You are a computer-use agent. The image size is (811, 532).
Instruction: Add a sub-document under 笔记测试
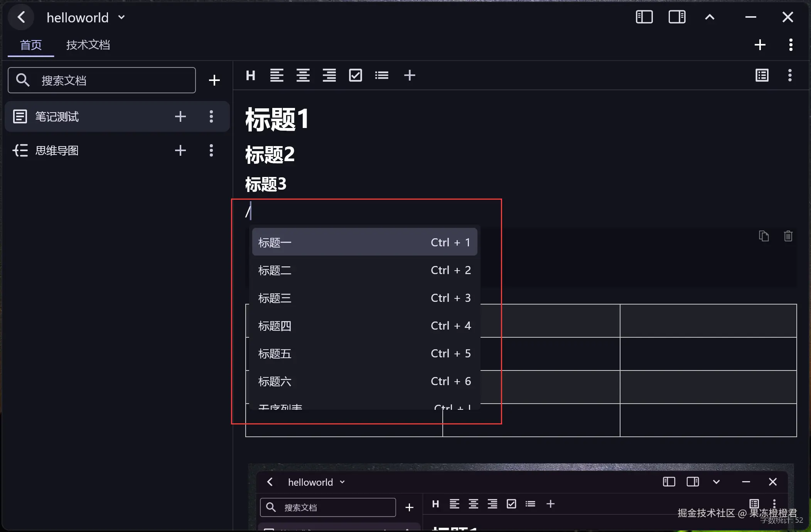(180, 116)
